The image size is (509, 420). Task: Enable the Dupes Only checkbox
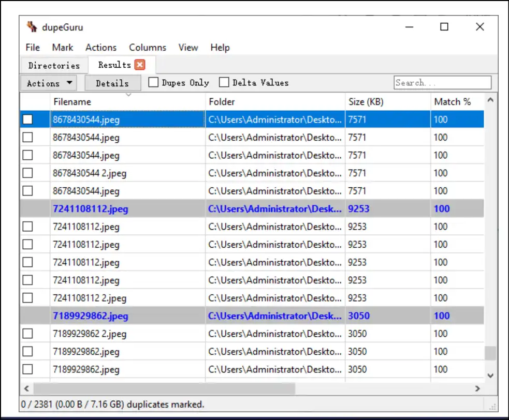pyautogui.click(x=154, y=82)
